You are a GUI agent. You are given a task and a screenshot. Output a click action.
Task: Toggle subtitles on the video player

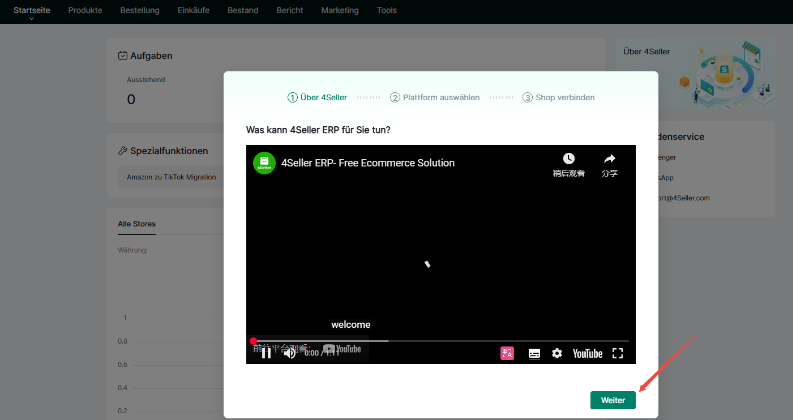coord(534,353)
